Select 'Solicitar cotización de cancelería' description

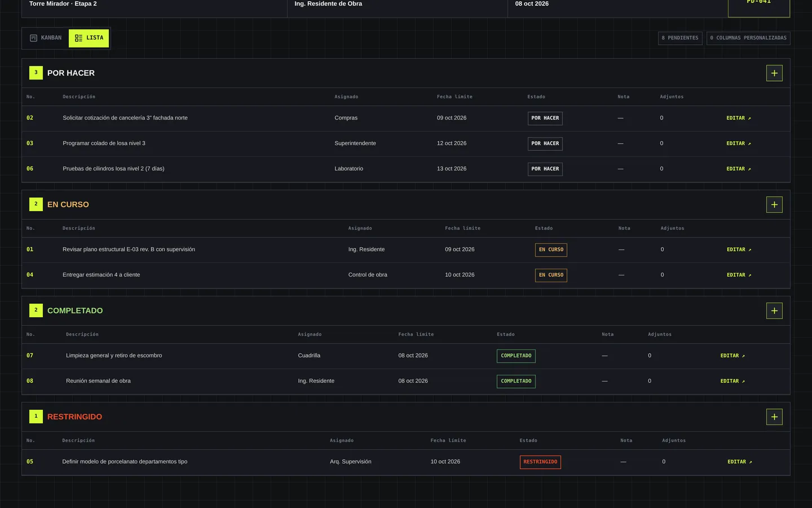pos(125,118)
